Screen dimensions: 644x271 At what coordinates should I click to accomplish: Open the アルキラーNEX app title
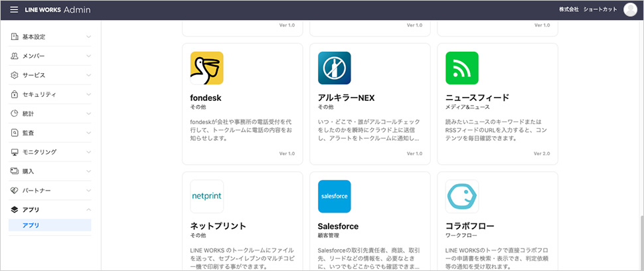click(x=346, y=98)
